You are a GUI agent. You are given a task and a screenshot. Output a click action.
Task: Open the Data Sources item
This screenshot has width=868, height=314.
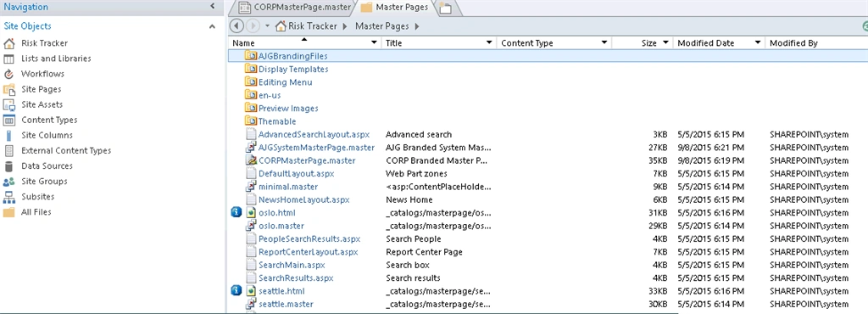pyautogui.click(x=47, y=165)
